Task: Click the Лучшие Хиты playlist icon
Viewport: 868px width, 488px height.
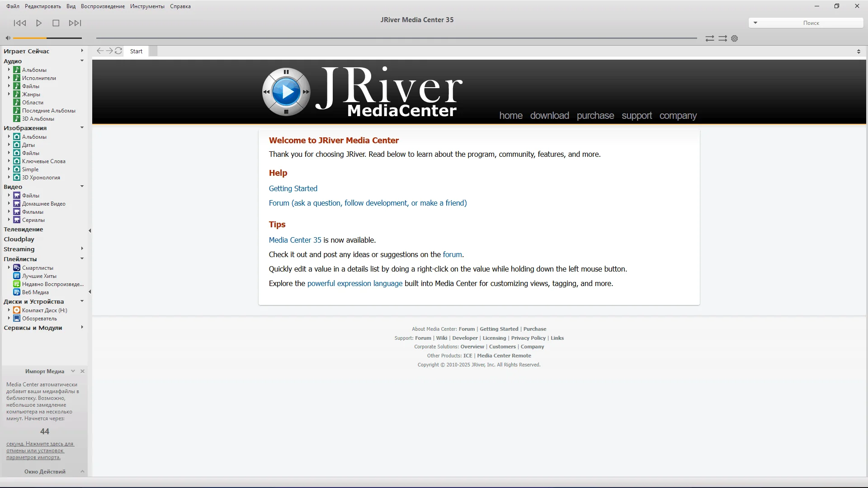Action: coord(17,276)
